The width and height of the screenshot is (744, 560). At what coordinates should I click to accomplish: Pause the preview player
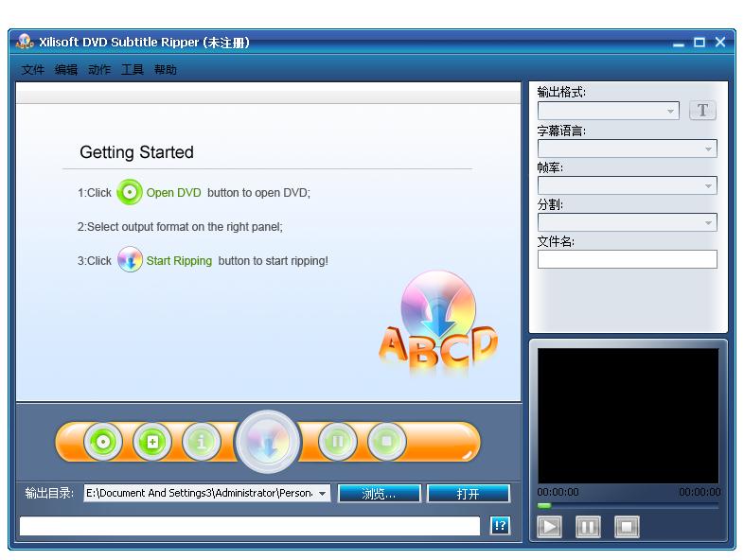pos(588,527)
